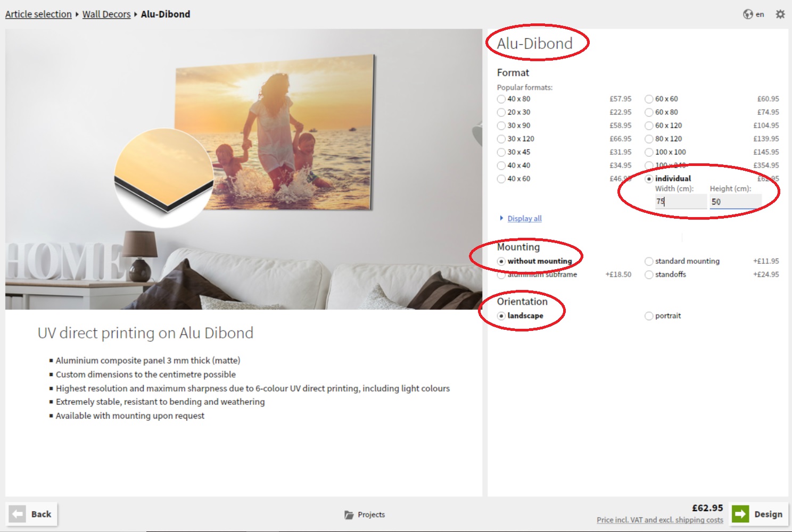Screen dimensions: 792x532
Task: Go to Wall Decors breadcrumb
Action: [106, 14]
